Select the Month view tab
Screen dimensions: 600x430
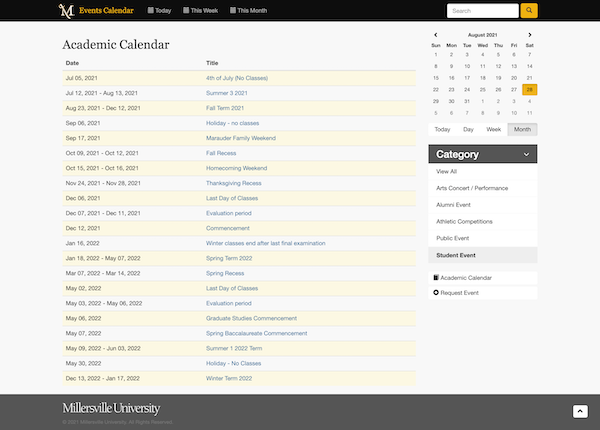[522, 129]
